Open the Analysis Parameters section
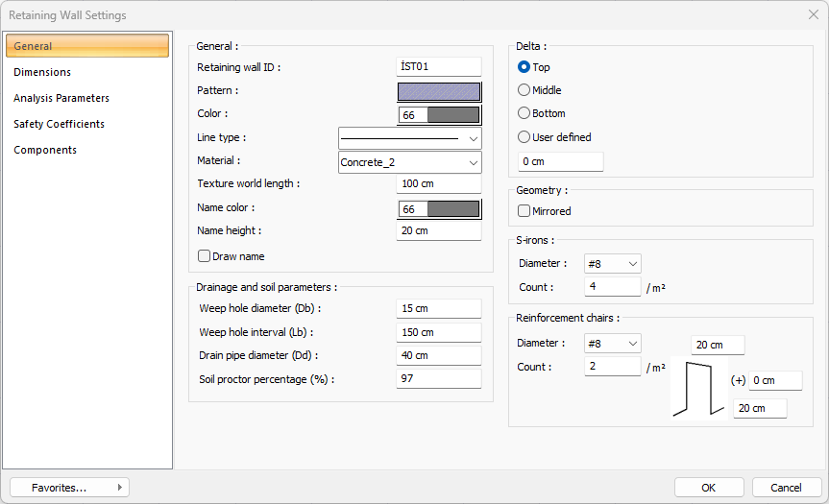Viewport: 829px width, 504px height. click(x=61, y=98)
